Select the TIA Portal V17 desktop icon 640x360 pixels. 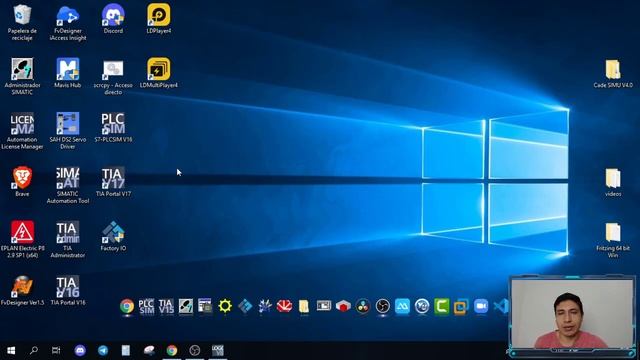click(113, 182)
